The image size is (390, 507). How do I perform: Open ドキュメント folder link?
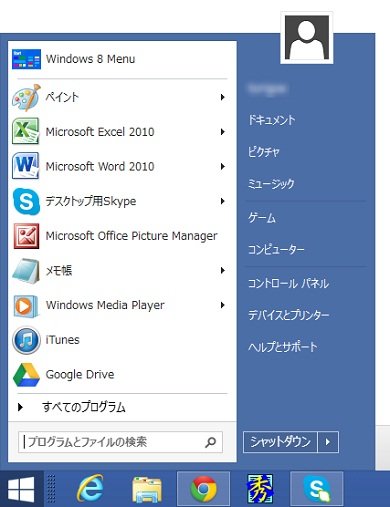coord(271,120)
